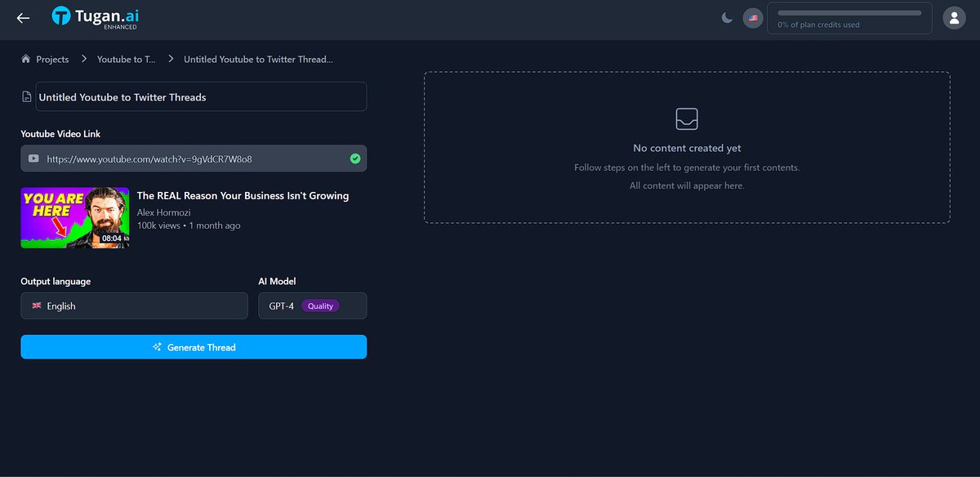Image resolution: width=980 pixels, height=477 pixels.
Task: Click 'No content created yet' heading
Action: [x=687, y=149]
